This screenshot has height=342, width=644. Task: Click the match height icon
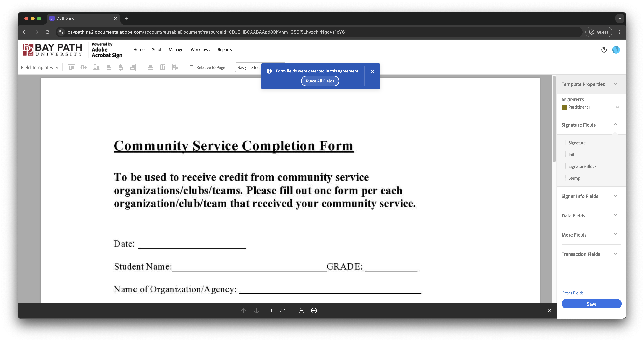[163, 67]
